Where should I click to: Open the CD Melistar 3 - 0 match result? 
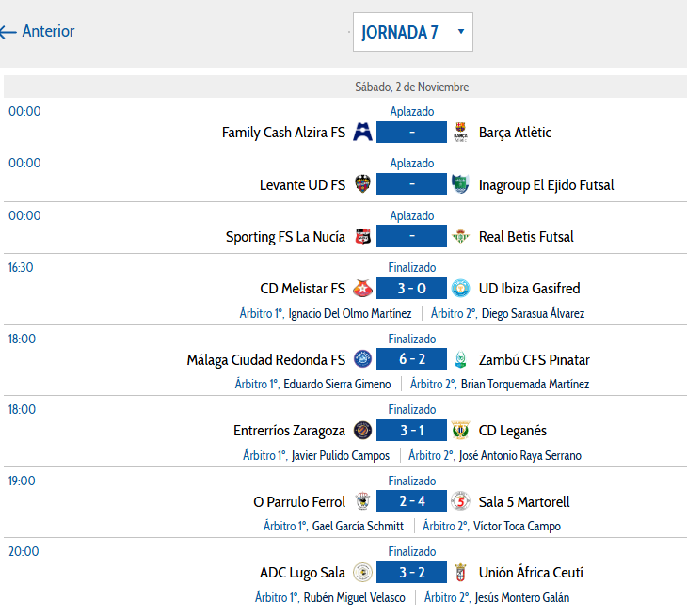click(411, 289)
